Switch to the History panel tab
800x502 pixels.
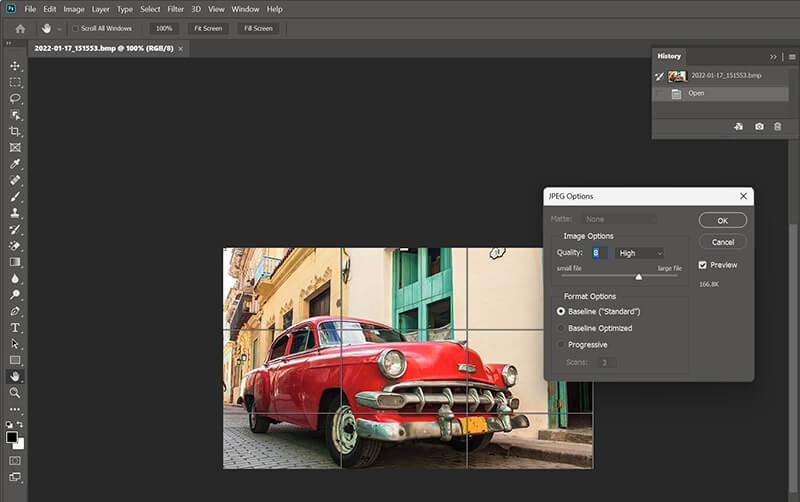pyautogui.click(x=669, y=56)
